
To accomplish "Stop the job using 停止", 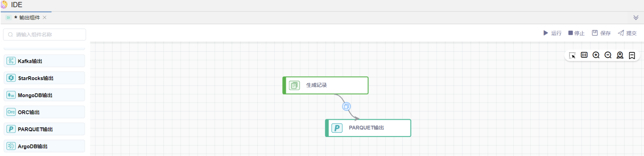I will point(576,33).
